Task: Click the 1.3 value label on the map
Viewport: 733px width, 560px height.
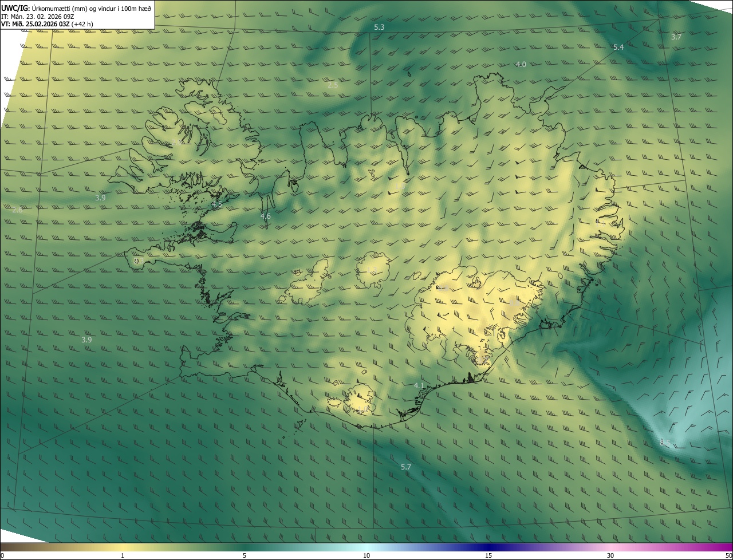Action: point(372,270)
